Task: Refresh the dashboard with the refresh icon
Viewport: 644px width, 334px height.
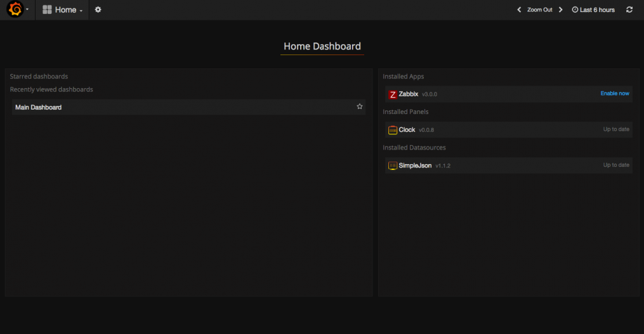Action: click(629, 10)
